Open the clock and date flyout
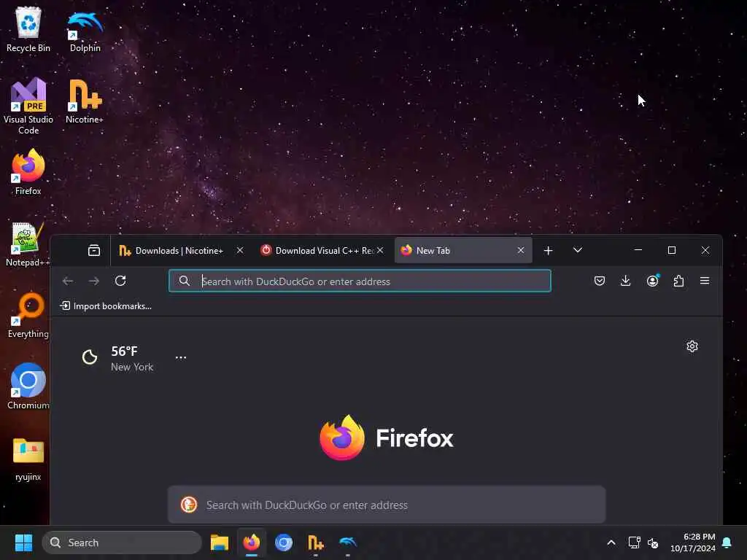The image size is (747, 560). pyautogui.click(x=693, y=542)
